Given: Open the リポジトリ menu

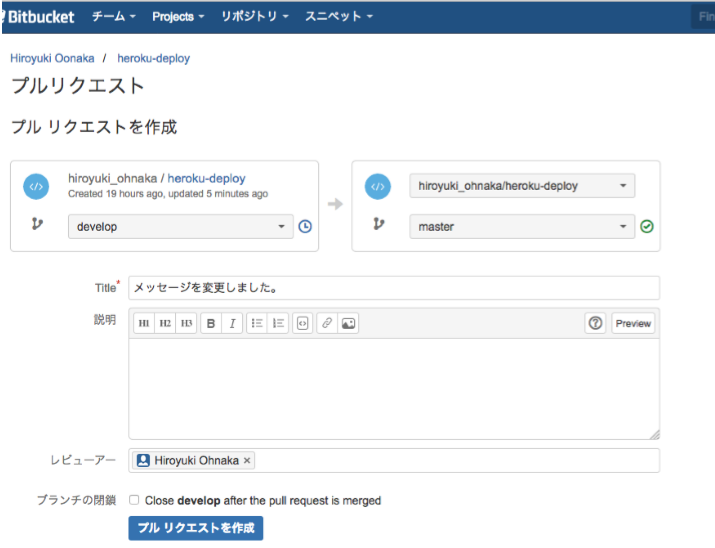Looking at the screenshot, I should click(254, 16).
